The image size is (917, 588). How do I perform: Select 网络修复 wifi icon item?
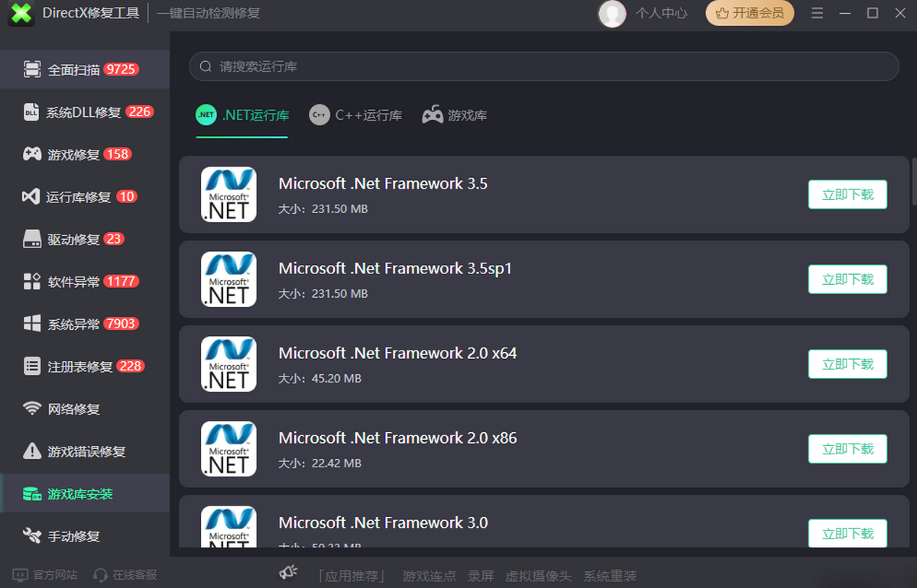[73, 409]
